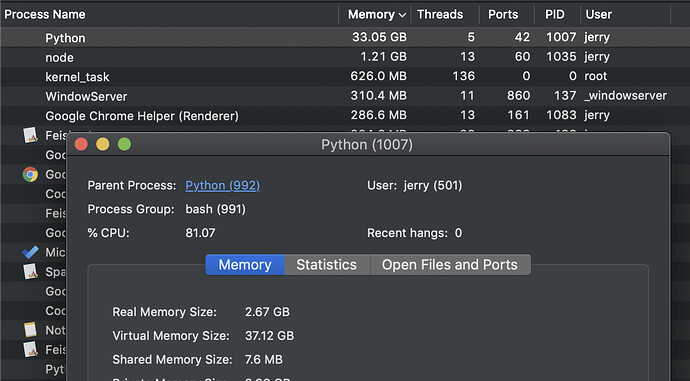This screenshot has width=690, height=381.
Task: Open parent process Python (992) link
Action: point(222,185)
